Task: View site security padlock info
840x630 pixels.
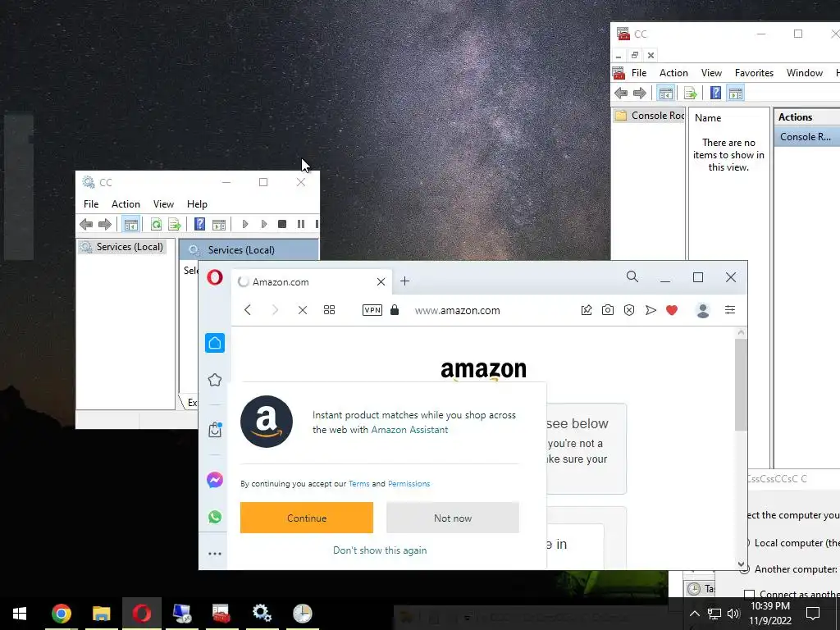Action: pos(395,310)
